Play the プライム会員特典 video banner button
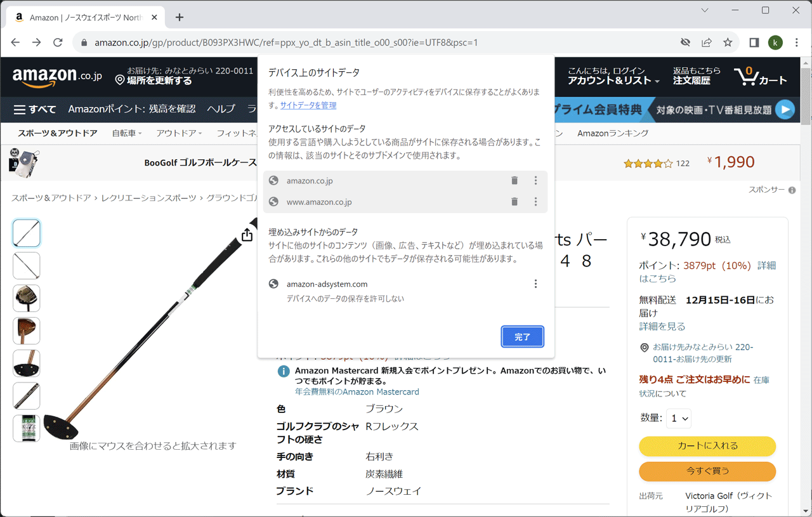Viewport: 812px width, 517px height. pyautogui.click(x=785, y=109)
